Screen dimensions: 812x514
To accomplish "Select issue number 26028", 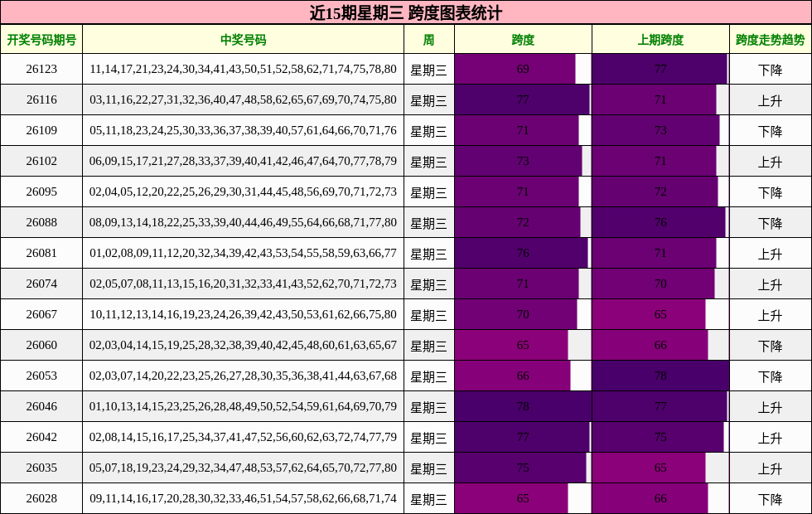I will click(x=41, y=498).
